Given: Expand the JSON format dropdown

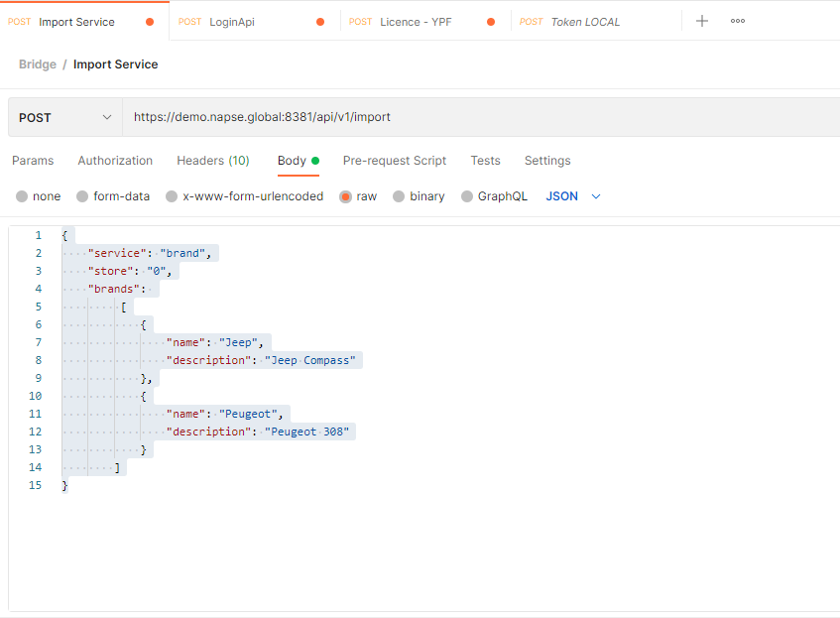Looking at the screenshot, I should 574,196.
